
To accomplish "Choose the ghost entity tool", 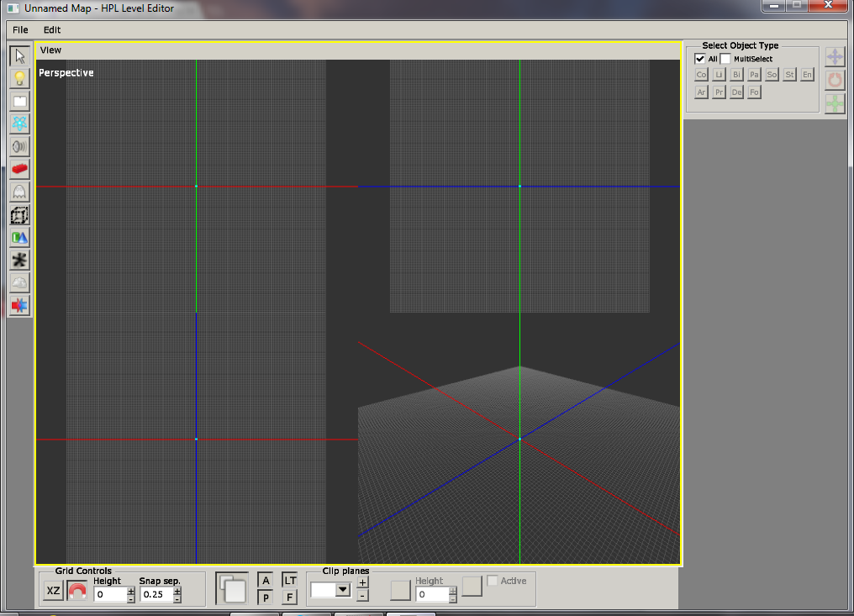I will (19, 192).
